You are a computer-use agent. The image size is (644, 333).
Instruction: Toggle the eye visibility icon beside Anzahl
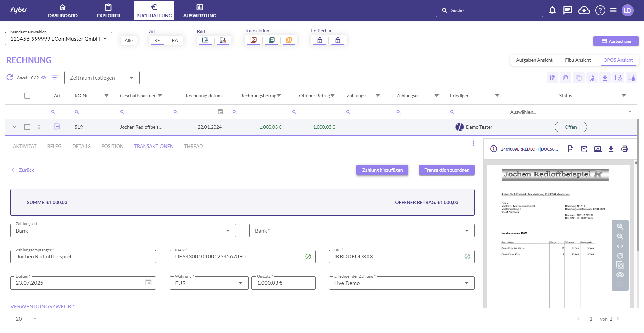tap(44, 78)
